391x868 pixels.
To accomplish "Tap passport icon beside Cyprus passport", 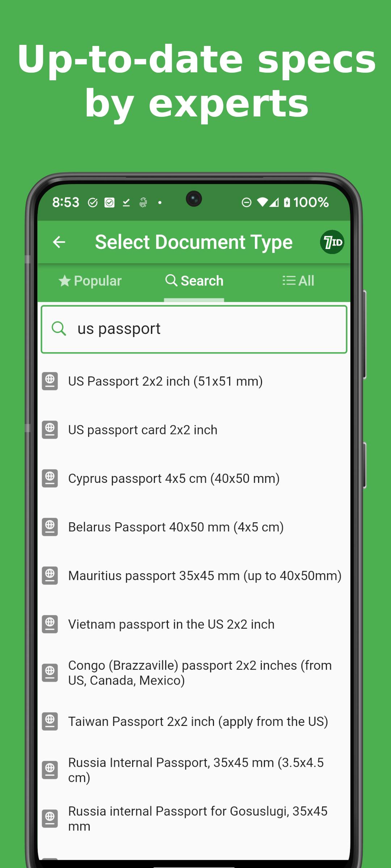I will click(50, 478).
